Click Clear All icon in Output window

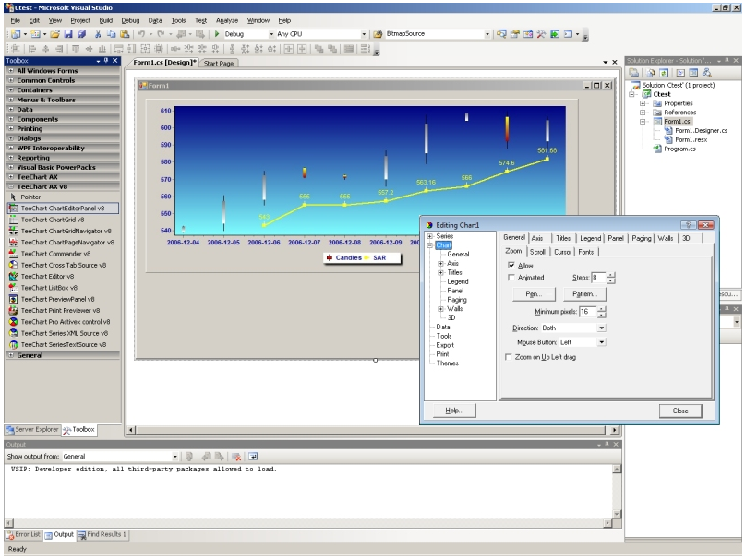pyautogui.click(x=236, y=457)
